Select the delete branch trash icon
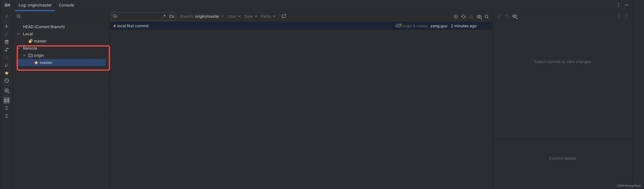The image size is (644, 189). pos(6,42)
